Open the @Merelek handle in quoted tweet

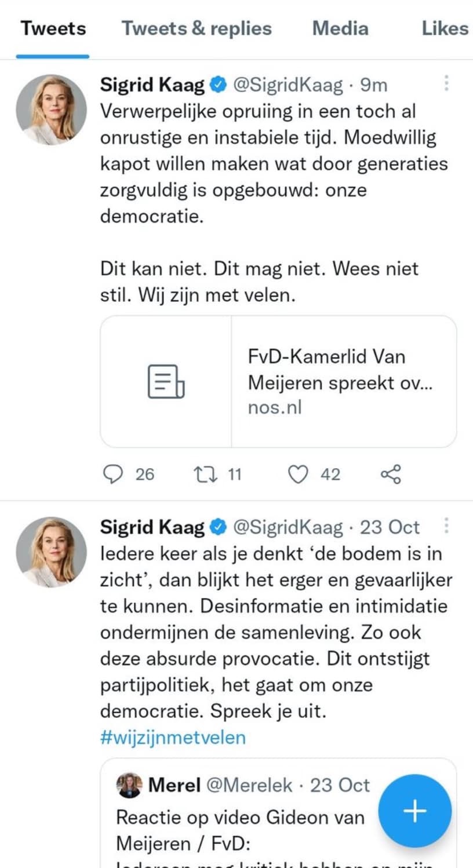(x=250, y=785)
